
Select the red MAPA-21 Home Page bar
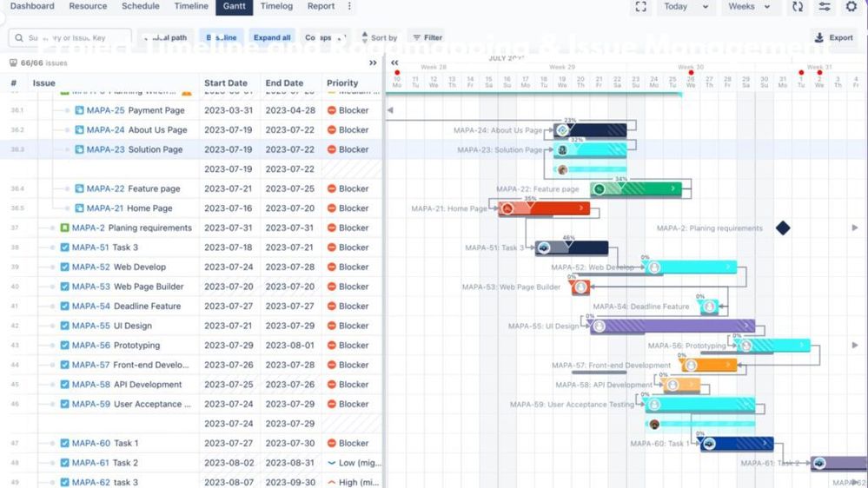[x=544, y=208]
